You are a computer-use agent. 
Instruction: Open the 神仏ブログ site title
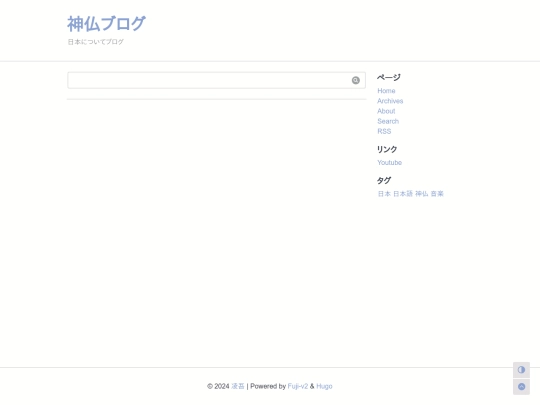106,24
